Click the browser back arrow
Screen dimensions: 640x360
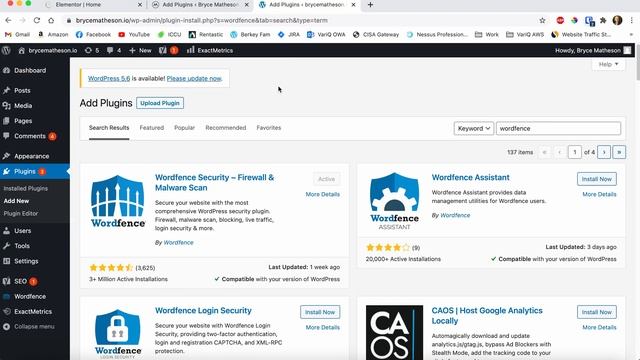[8, 20]
